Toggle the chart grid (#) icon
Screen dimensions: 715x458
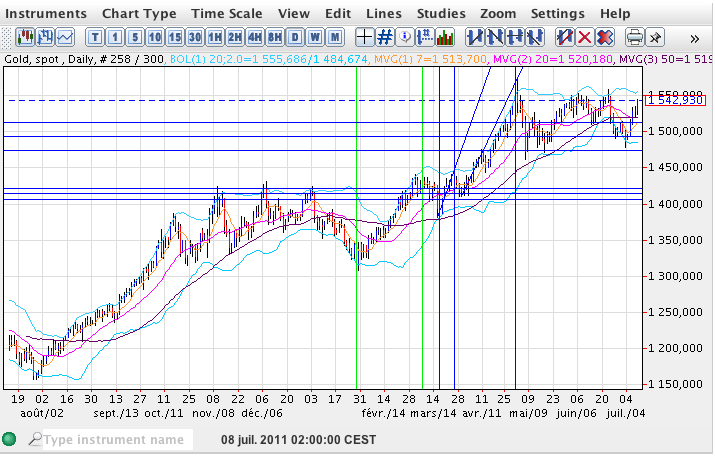pyautogui.click(x=385, y=37)
